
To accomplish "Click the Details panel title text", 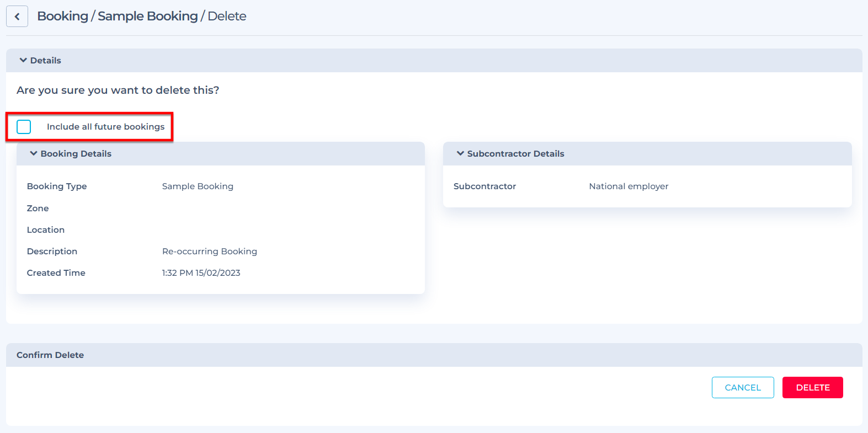I will [x=46, y=61].
